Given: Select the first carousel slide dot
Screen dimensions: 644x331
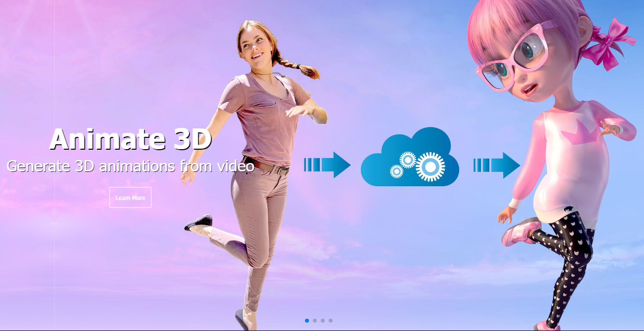Looking at the screenshot, I should tap(307, 321).
